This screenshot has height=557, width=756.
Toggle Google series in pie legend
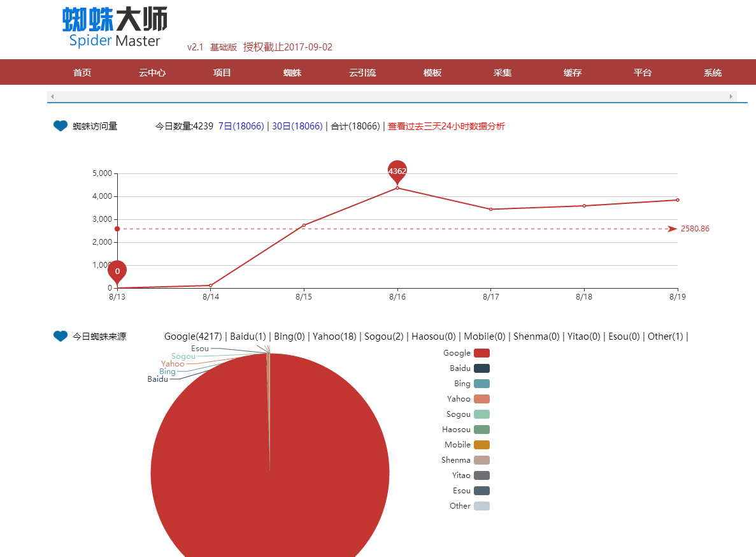point(481,353)
